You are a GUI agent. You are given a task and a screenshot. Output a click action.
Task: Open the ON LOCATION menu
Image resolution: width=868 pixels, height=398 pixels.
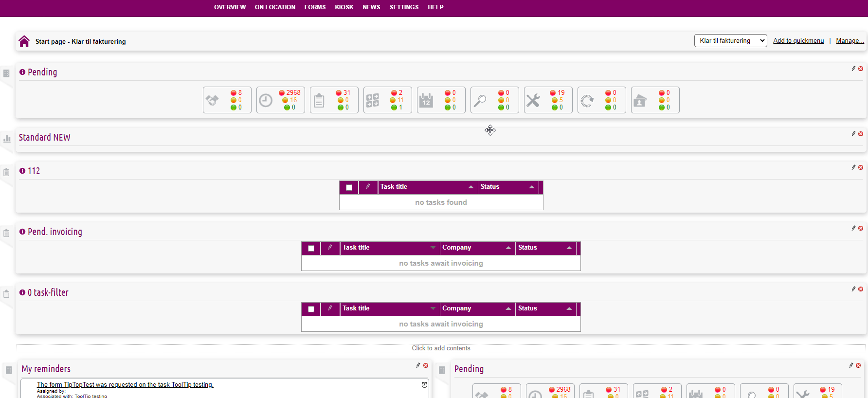click(x=275, y=7)
